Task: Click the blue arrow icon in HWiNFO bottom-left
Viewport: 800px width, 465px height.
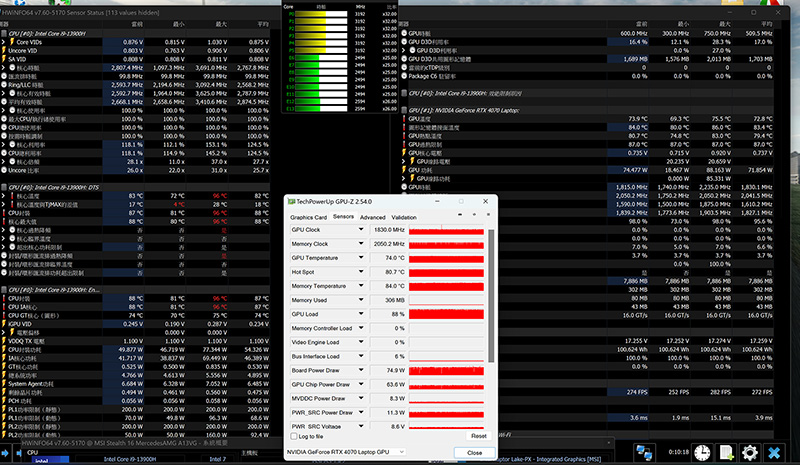Action: click(5, 453)
